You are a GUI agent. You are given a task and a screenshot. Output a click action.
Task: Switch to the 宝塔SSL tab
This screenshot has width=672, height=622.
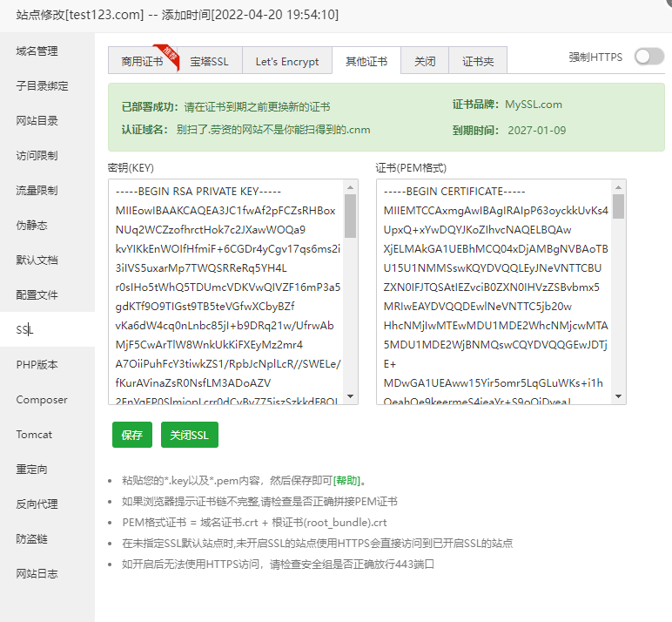[208, 62]
